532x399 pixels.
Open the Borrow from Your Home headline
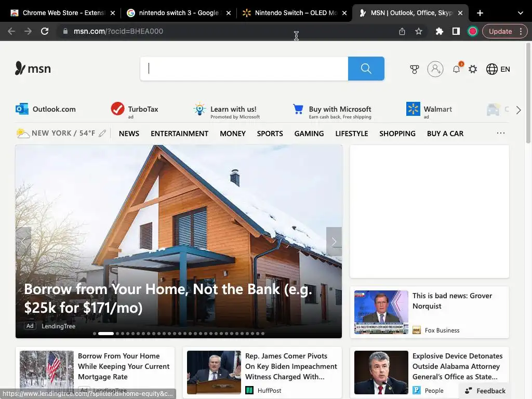[x=168, y=299]
